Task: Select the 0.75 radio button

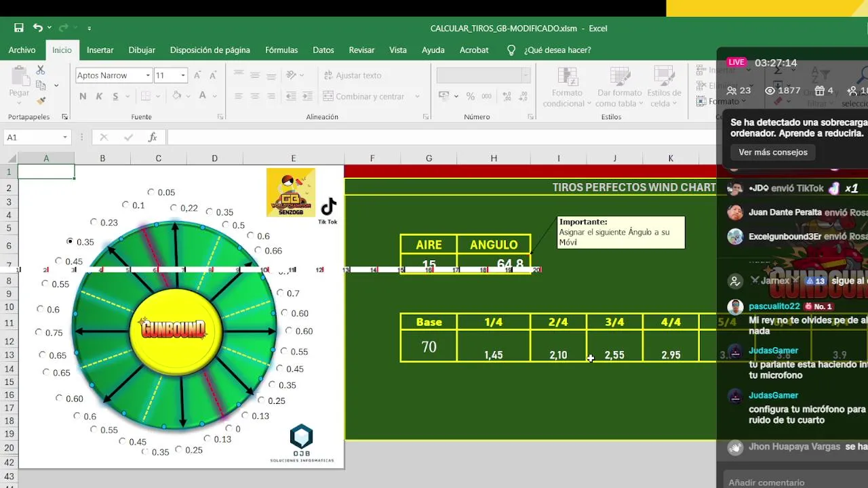Action: click(39, 333)
